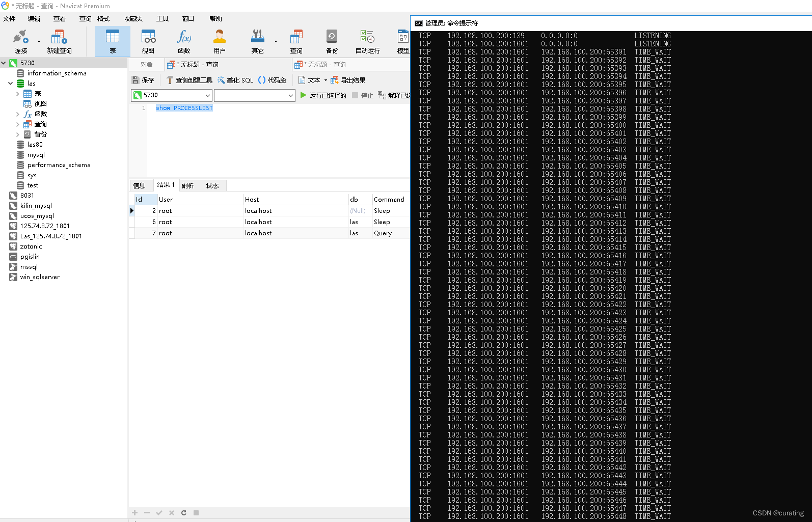This screenshot has height=522, width=812.
Task: Select the performance_schema database
Action: point(59,165)
